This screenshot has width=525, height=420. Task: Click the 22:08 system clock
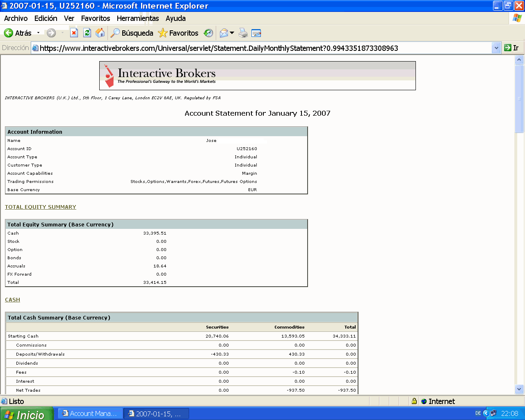(509, 413)
